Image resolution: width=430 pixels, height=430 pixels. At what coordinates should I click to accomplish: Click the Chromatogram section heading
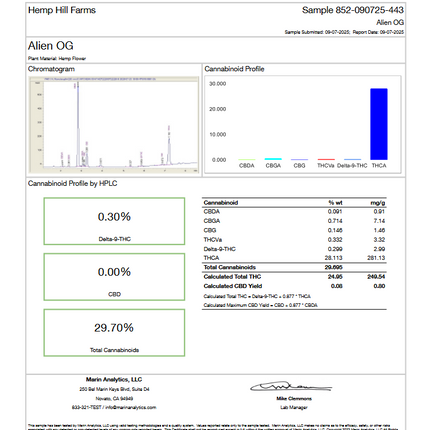(51, 69)
